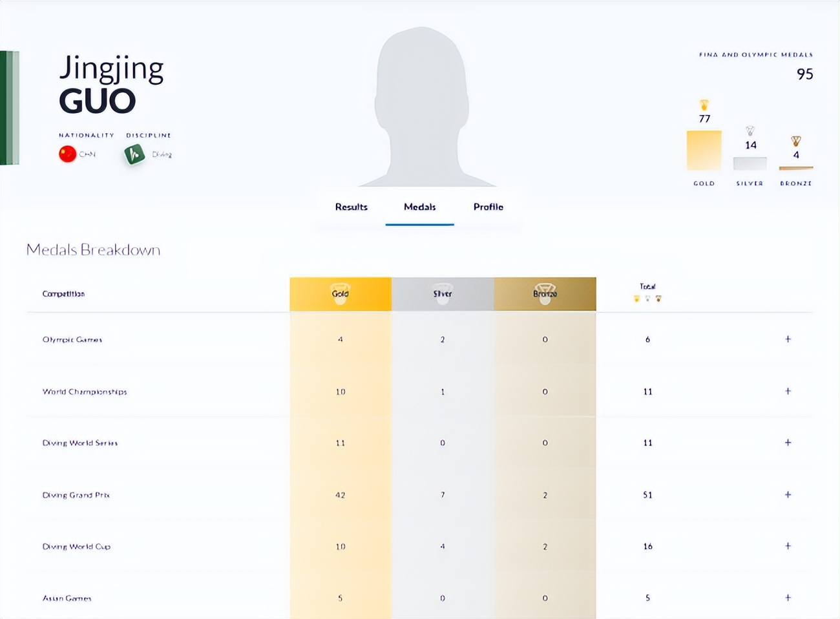840x619 pixels.
Task: Click the bronze medal icon above 4
Action: [x=796, y=141]
